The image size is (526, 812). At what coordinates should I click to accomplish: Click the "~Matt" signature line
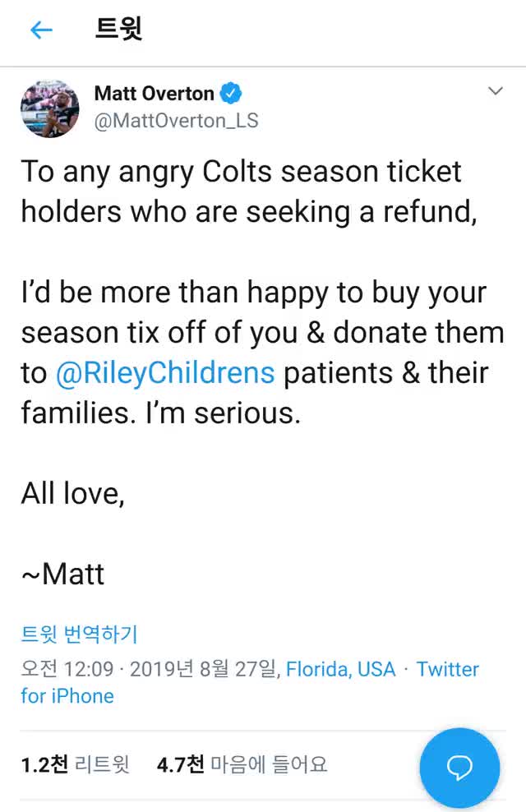[62, 574]
